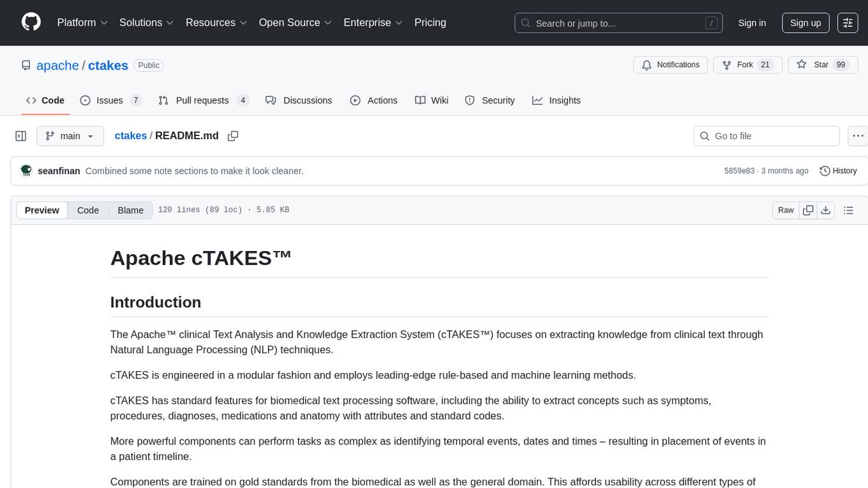This screenshot has width=868, height=488.
Task: Click the Issues count badge 7
Action: tap(135, 100)
